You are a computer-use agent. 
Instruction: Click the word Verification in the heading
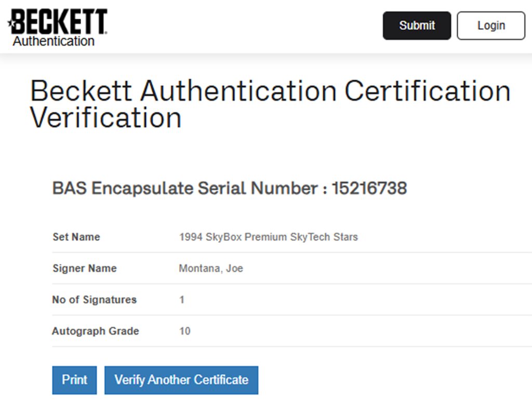point(106,117)
